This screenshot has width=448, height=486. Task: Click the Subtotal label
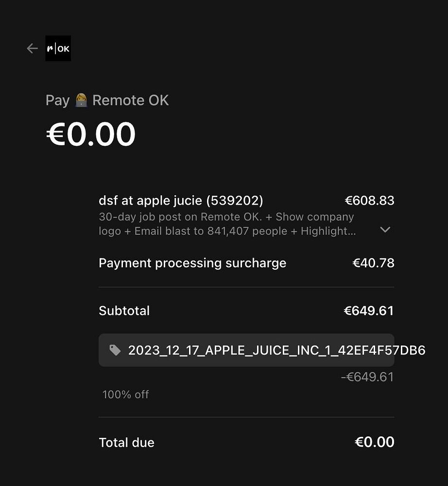point(124,311)
